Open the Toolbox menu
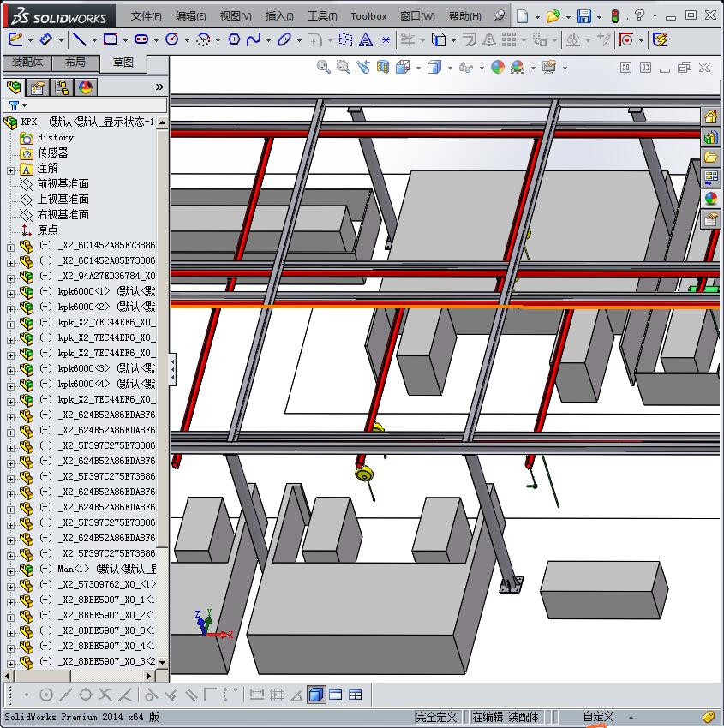 pyautogui.click(x=368, y=16)
